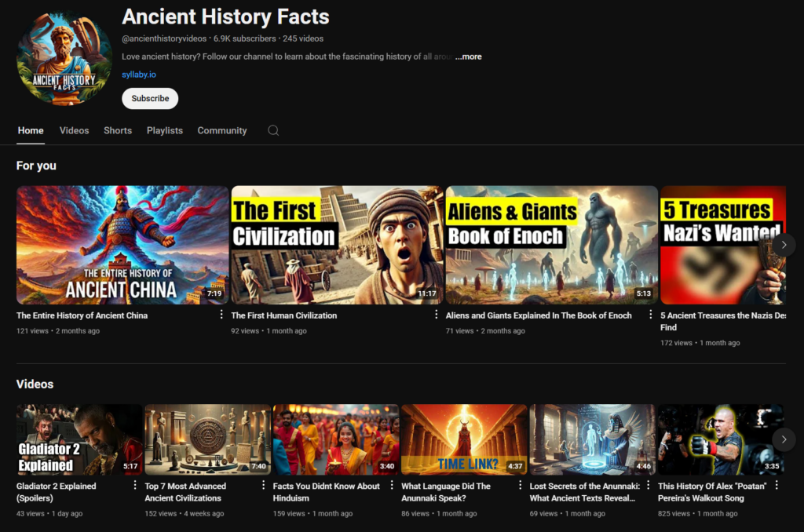Image resolution: width=804 pixels, height=532 pixels.
Task: Open options menu for Ancient China video
Action: [222, 315]
